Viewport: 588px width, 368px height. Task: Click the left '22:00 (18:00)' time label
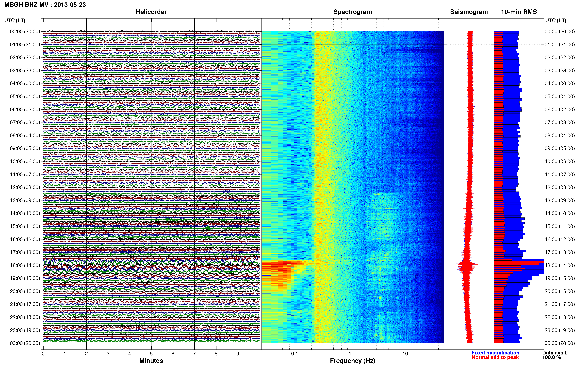click(x=25, y=317)
